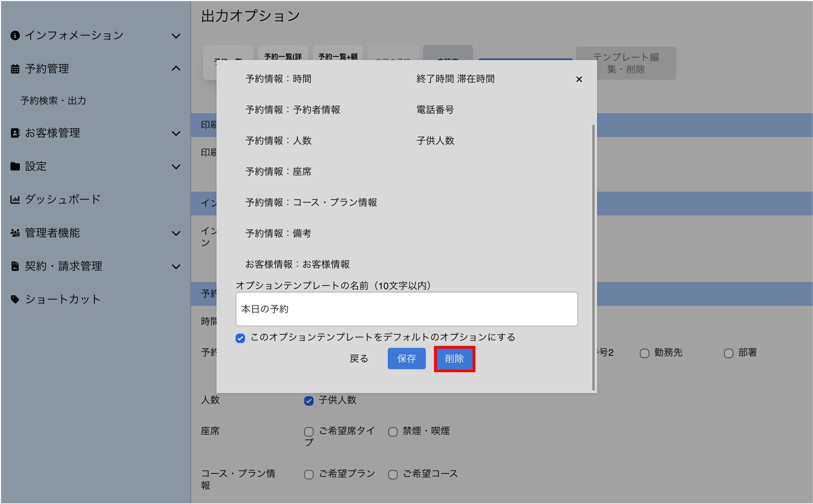Click the テンプレート編集・削除 button
The height and width of the screenshot is (504, 813).
[626, 63]
